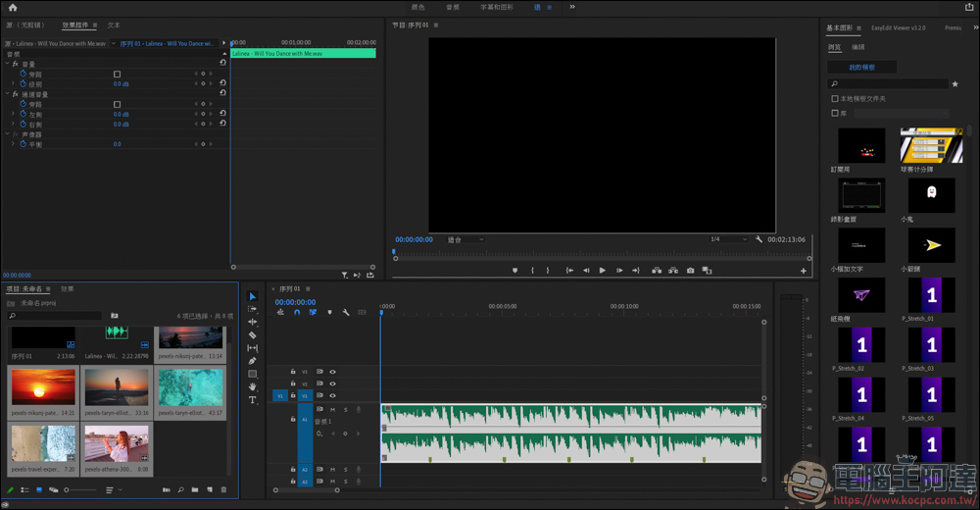This screenshot has height=510, width=980.
Task: Go to Out point in program monitor
Action: [636, 271]
